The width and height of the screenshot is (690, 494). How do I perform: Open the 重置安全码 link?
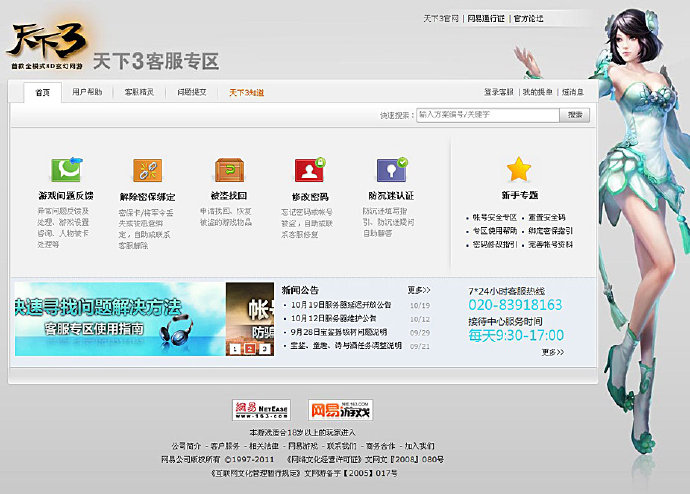coord(547,217)
